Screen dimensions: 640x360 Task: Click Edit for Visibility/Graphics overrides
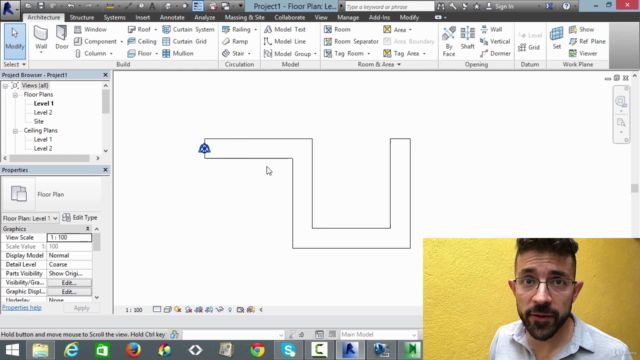(x=69, y=282)
